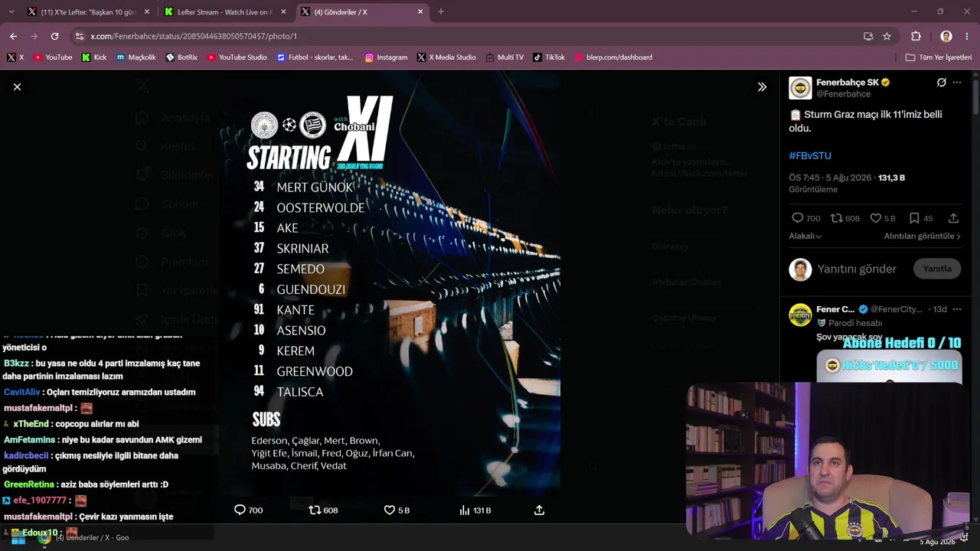This screenshot has width=980, height=551.
Task: Open the YouTube bookmark
Action: pyautogui.click(x=53, y=57)
